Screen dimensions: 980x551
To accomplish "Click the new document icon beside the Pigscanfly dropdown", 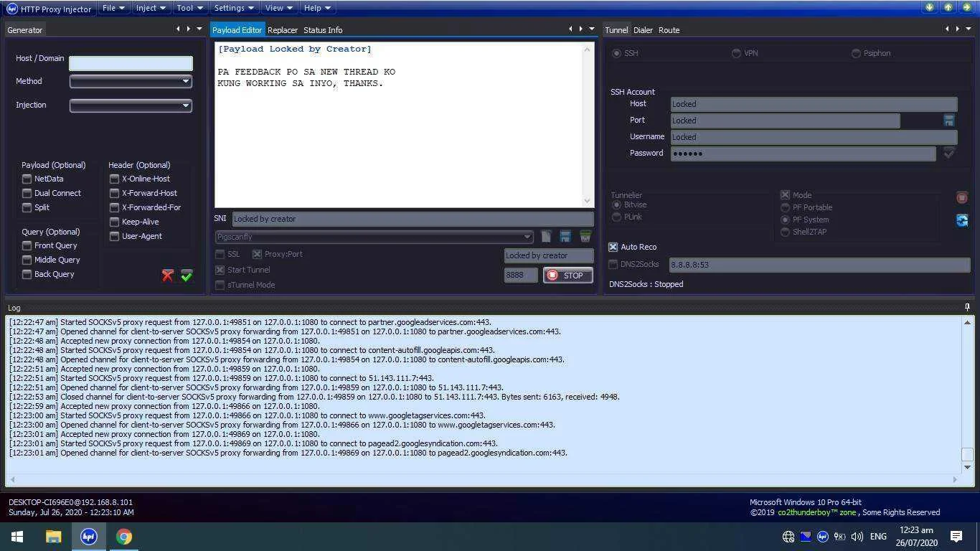I will tap(546, 237).
